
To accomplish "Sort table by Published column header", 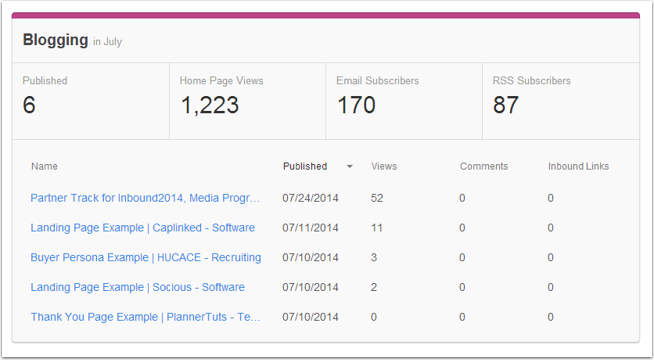I will pyautogui.click(x=305, y=166).
